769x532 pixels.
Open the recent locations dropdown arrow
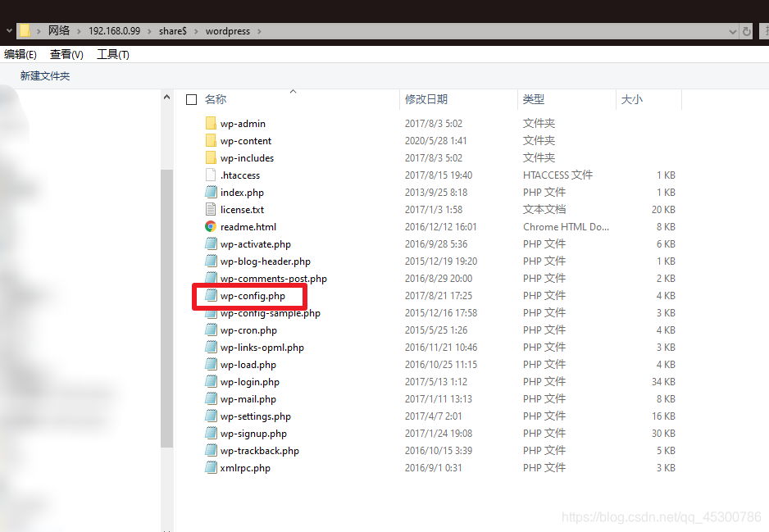point(9,31)
